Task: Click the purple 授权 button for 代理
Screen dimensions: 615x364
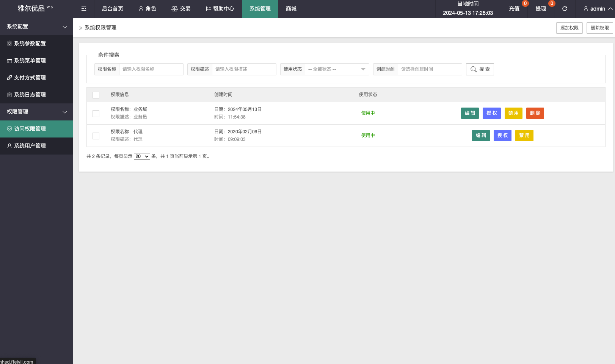Action: click(x=502, y=136)
